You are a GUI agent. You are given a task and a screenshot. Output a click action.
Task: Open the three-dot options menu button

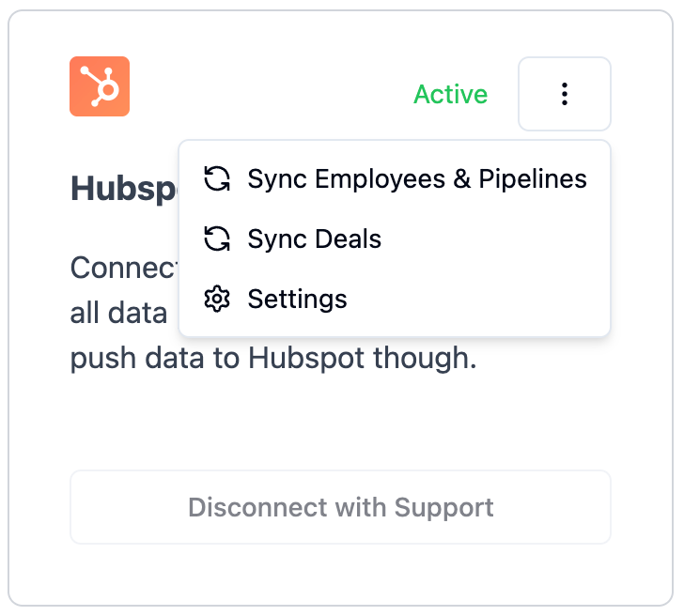click(565, 94)
